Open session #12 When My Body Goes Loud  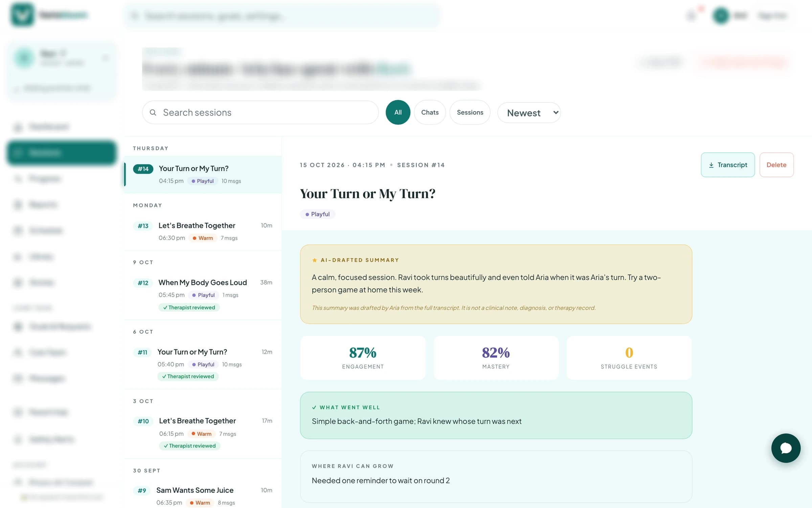pos(203,295)
